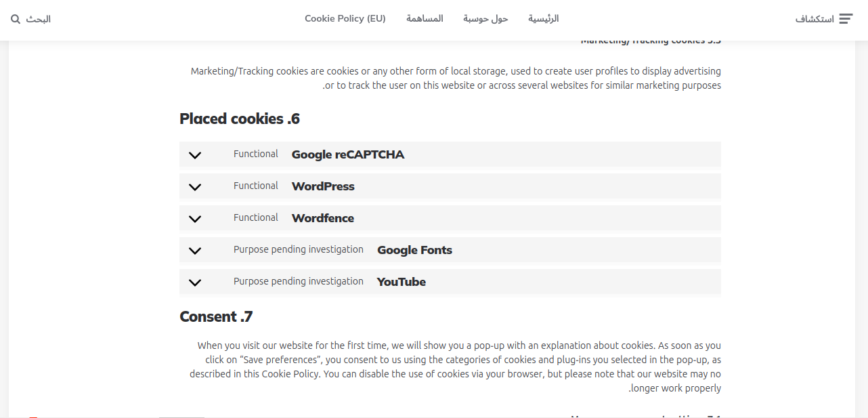Click the البحث search label
This screenshot has height=418, width=868.
click(x=39, y=19)
